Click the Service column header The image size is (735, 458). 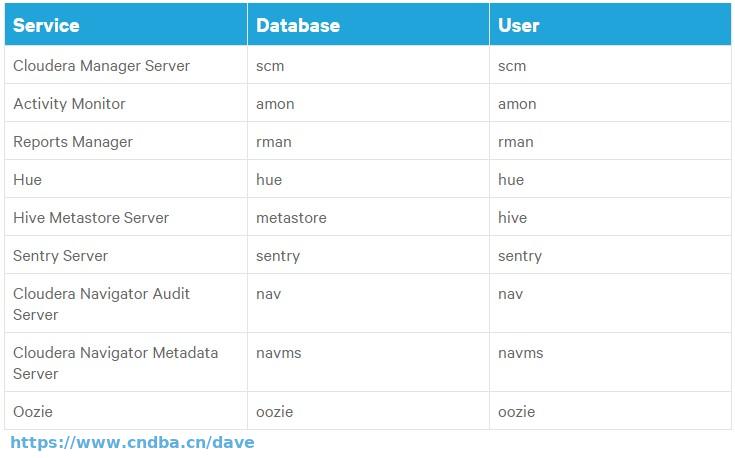point(126,24)
